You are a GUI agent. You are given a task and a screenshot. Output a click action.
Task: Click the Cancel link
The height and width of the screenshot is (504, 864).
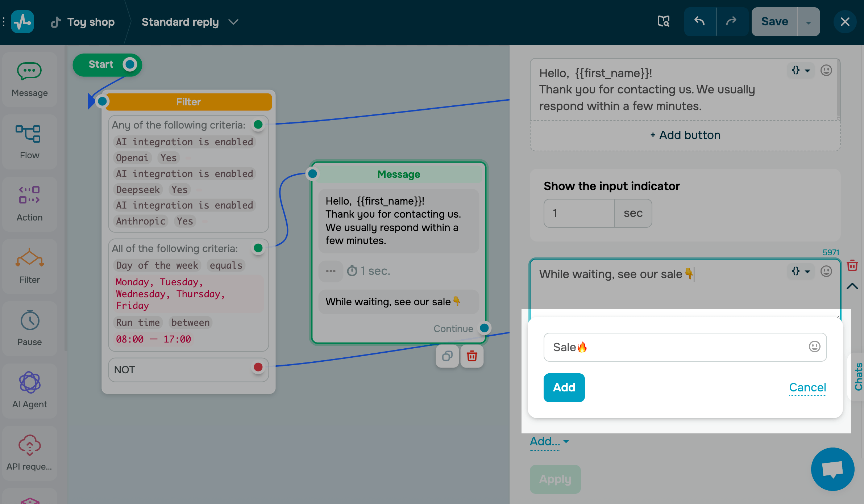pos(807,387)
